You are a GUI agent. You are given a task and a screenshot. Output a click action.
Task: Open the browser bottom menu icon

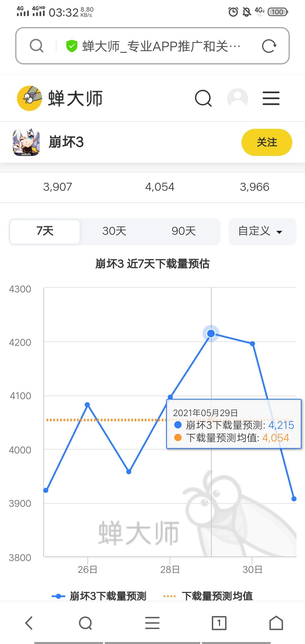pyautogui.click(x=152, y=623)
